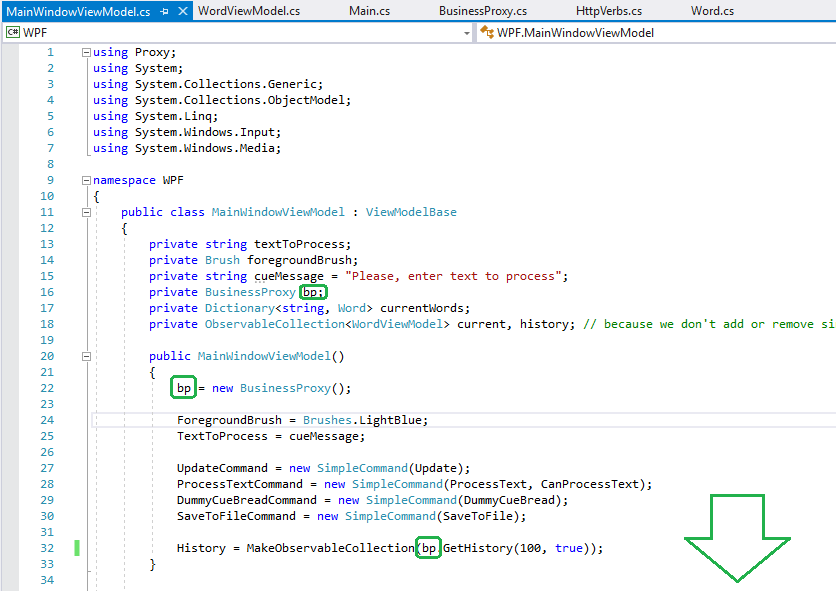Click the 'ViewModelBase' base class name
This screenshot has height=591, width=836.
(x=411, y=212)
